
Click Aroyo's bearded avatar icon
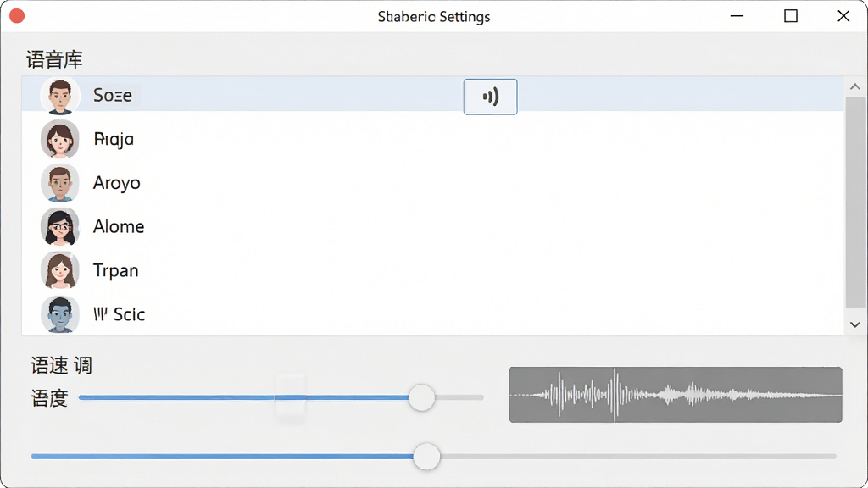(x=60, y=183)
